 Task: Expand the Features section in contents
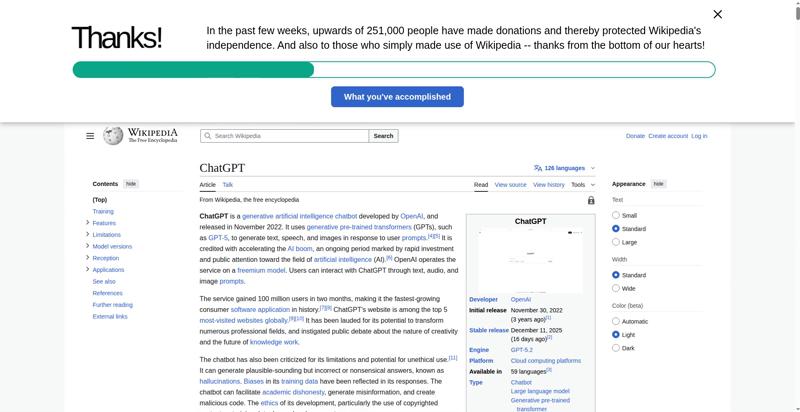click(88, 223)
